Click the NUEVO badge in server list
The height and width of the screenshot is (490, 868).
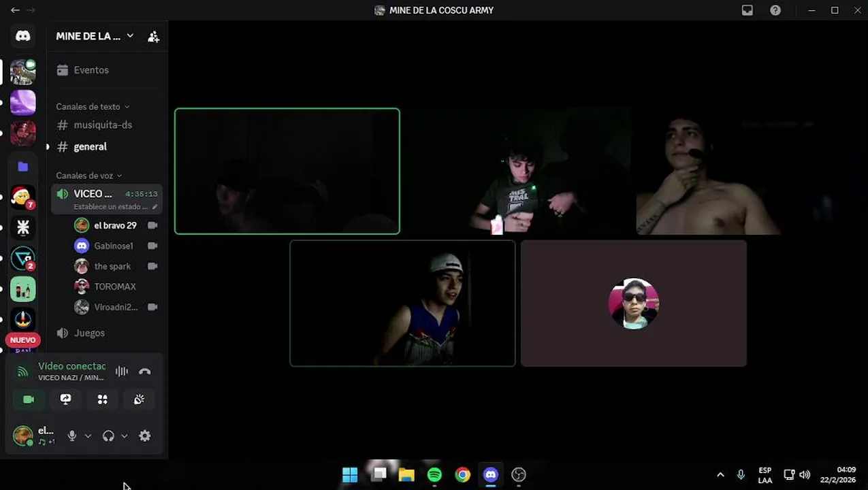tap(22, 340)
